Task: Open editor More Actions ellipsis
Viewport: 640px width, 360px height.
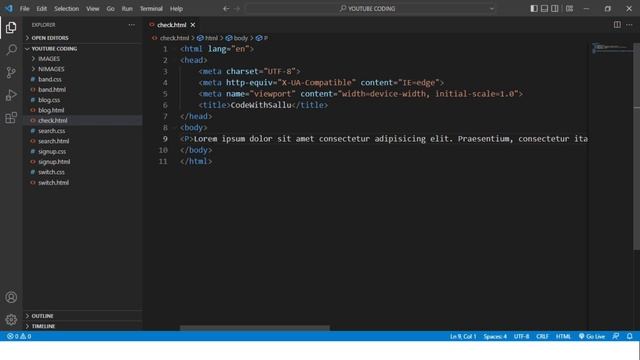Action: [629, 25]
